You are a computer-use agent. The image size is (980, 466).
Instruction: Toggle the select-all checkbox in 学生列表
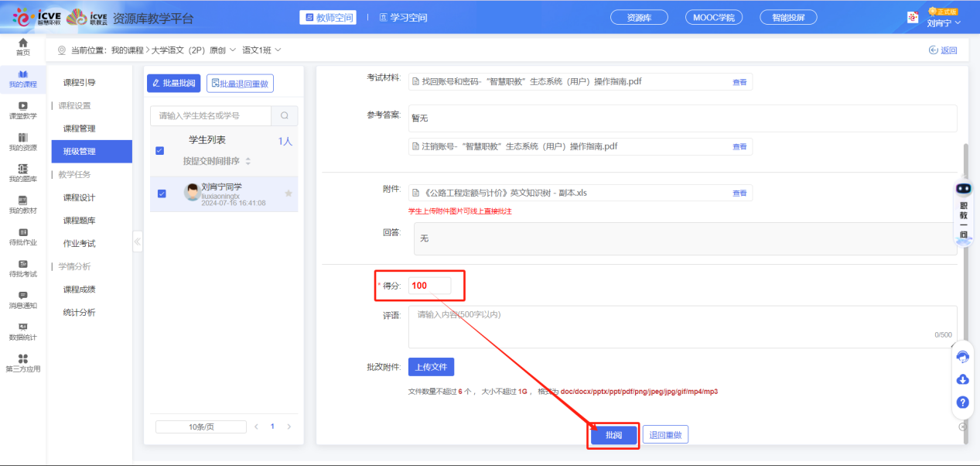pos(160,150)
